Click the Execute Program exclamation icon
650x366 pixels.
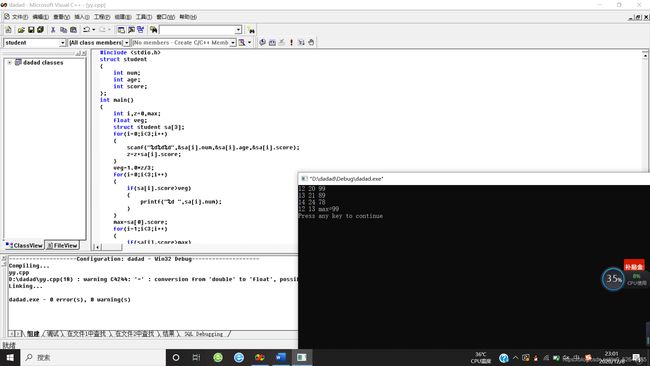[291, 42]
